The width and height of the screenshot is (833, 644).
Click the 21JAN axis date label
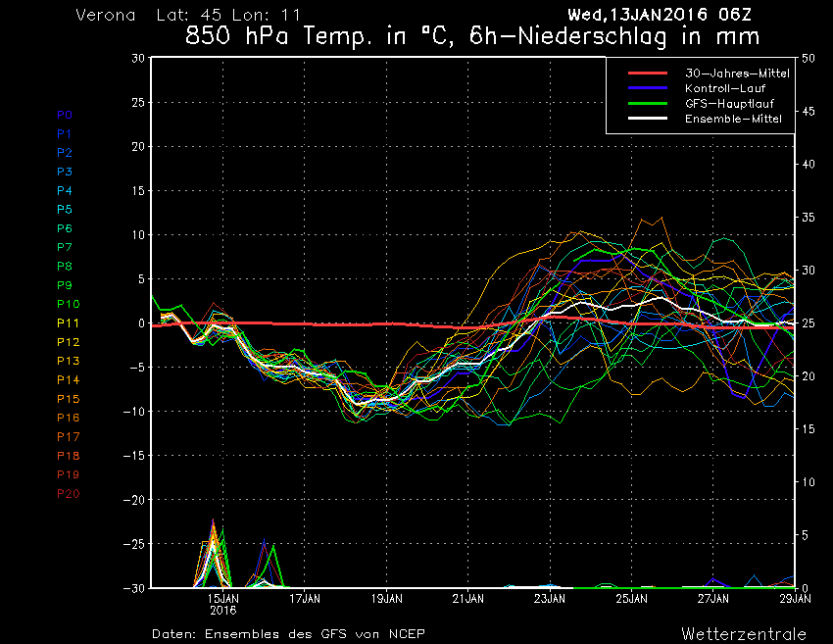(x=468, y=599)
